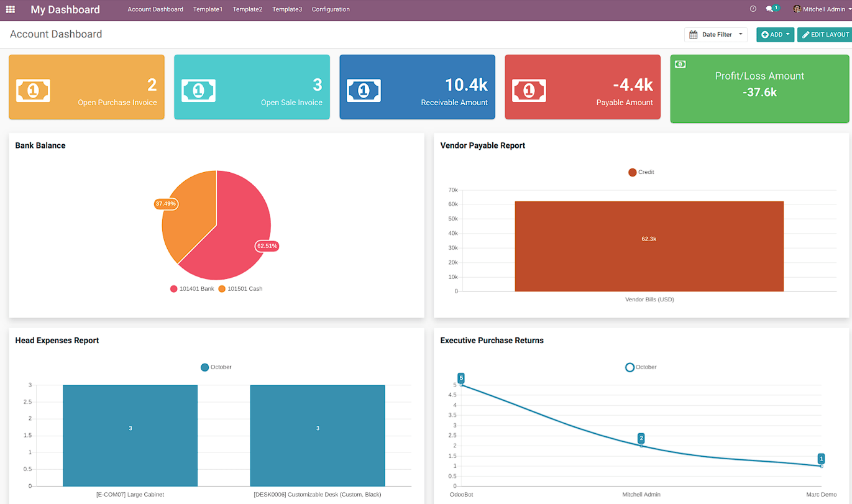This screenshot has height=504, width=852.
Task: Open the ADD dropdown button
Action: [775, 35]
